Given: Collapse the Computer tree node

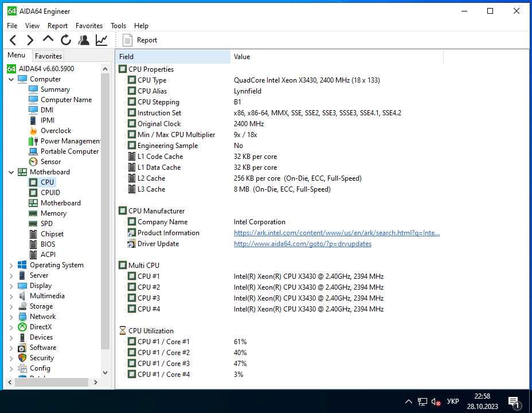Looking at the screenshot, I should point(11,79).
